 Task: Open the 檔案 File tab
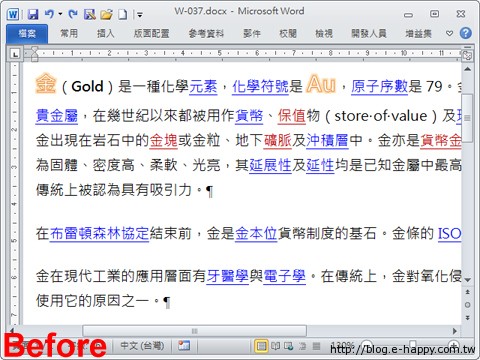(x=27, y=33)
